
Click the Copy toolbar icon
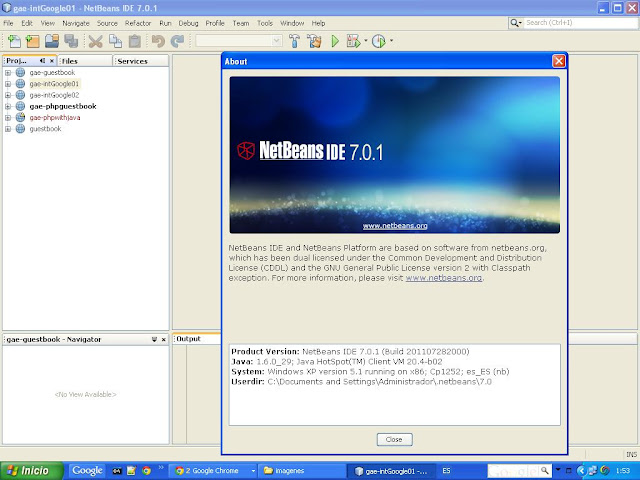pos(115,41)
